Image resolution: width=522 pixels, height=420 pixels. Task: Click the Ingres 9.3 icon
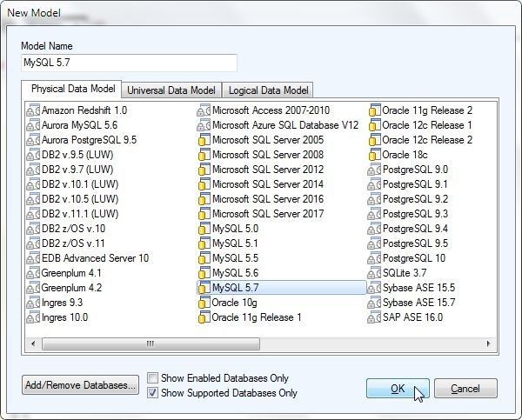33,303
